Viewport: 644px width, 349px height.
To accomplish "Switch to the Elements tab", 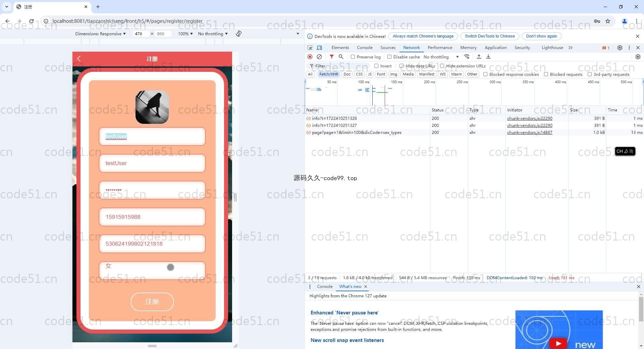I will [340, 48].
